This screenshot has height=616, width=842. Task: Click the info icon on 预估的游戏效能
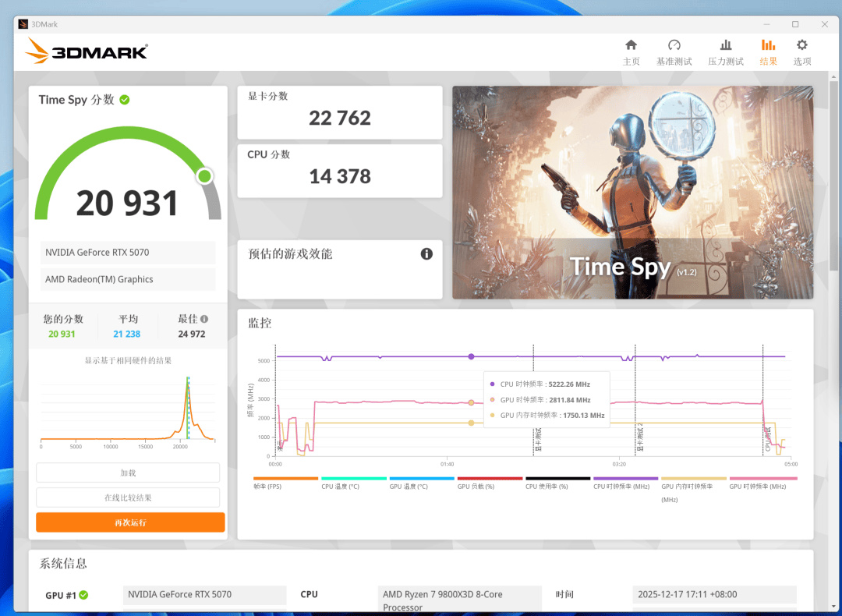[426, 254]
